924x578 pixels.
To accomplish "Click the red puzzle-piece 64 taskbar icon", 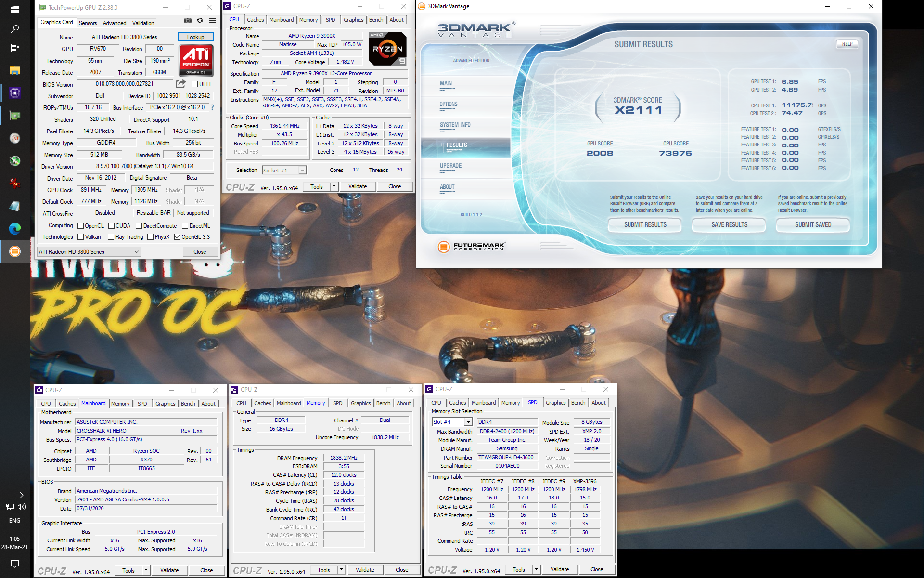I will (x=15, y=184).
